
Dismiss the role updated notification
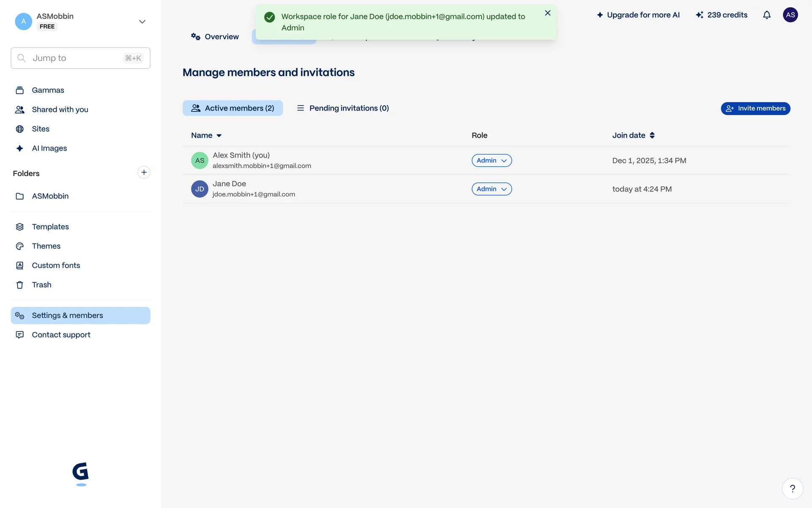click(548, 13)
